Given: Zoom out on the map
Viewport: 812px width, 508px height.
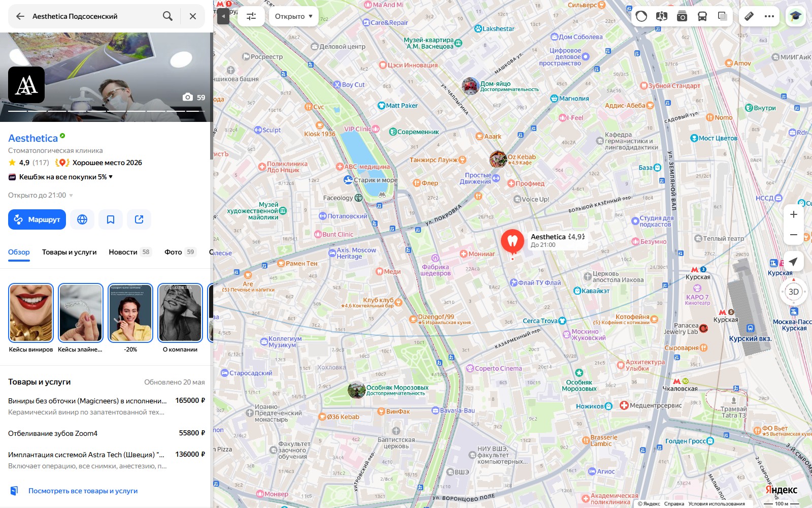Looking at the screenshot, I should (x=794, y=235).
